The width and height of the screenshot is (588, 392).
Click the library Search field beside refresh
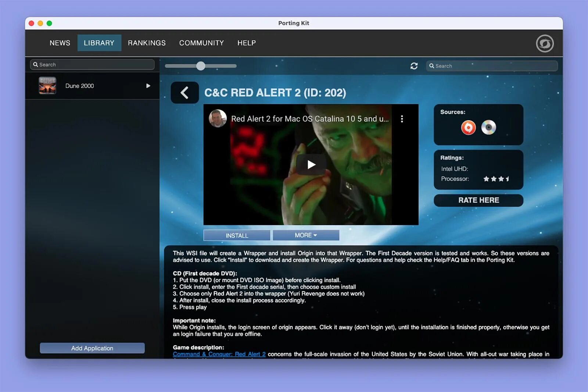[492, 66]
